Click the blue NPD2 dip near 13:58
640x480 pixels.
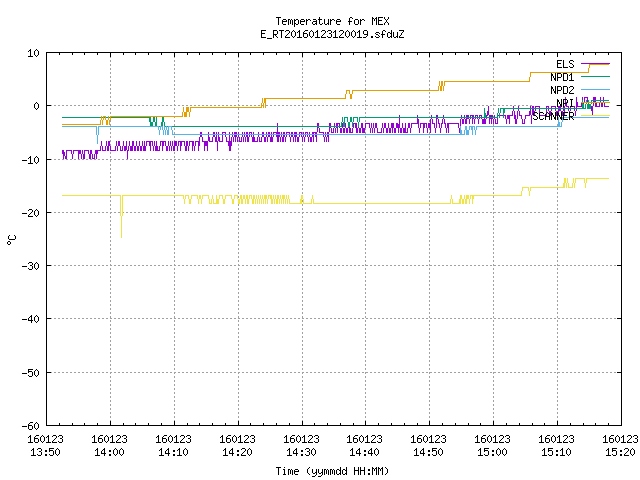click(x=97, y=135)
